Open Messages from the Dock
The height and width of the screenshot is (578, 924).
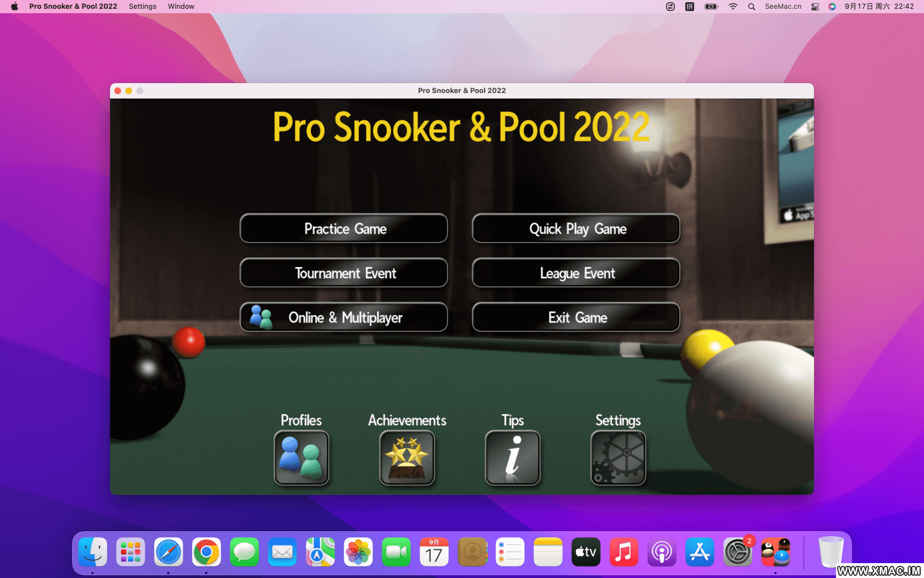pyautogui.click(x=244, y=552)
